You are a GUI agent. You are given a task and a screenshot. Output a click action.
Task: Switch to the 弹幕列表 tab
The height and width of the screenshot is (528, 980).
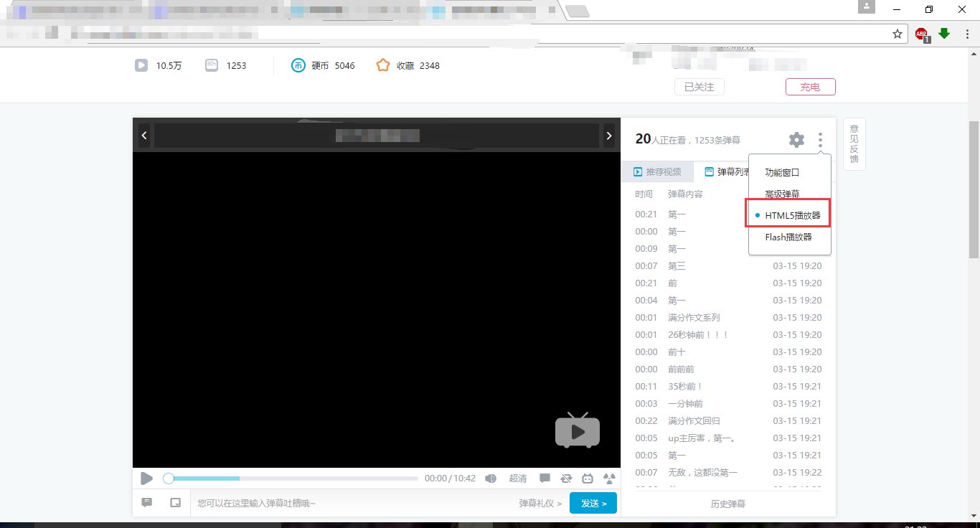pyautogui.click(x=725, y=171)
